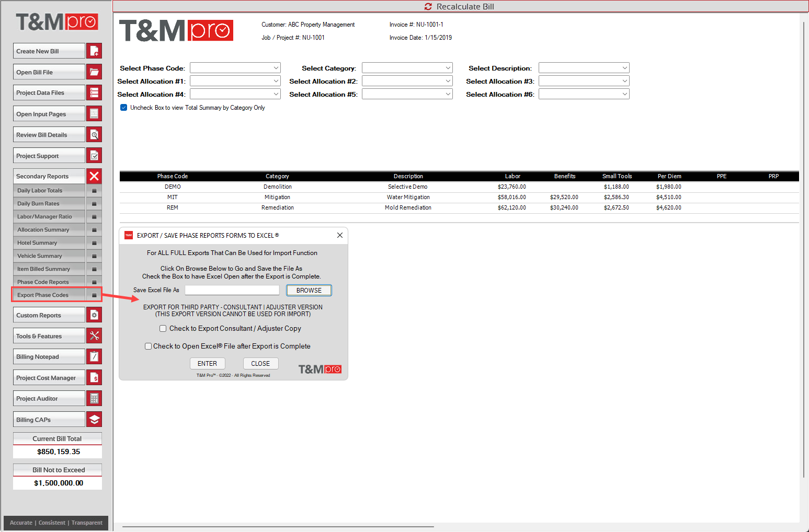Click the Water Mitigation description cell
The width and height of the screenshot is (809, 532).
click(408, 197)
